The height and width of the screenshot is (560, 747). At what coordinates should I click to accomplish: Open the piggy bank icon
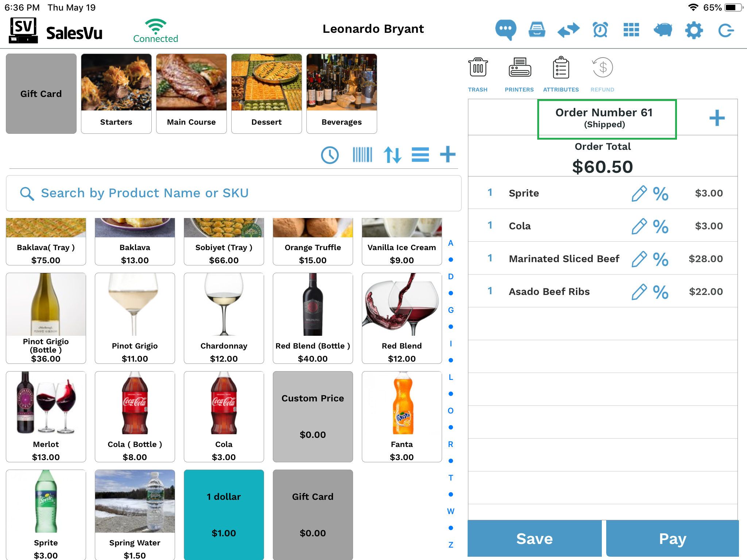tap(662, 30)
